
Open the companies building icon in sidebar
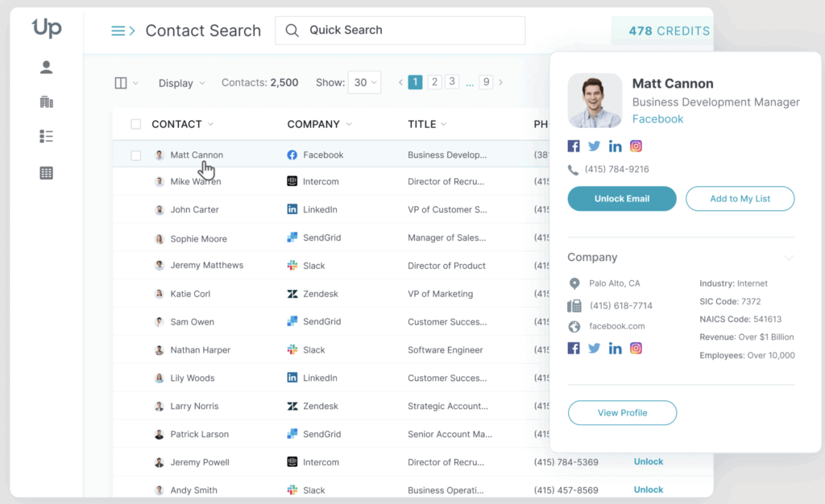click(47, 102)
